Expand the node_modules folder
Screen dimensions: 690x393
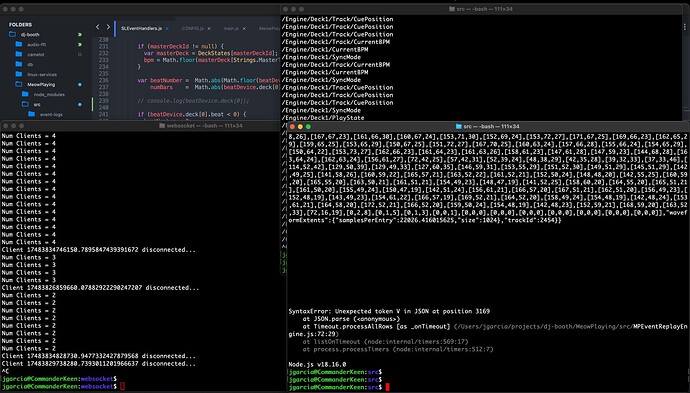[25, 94]
